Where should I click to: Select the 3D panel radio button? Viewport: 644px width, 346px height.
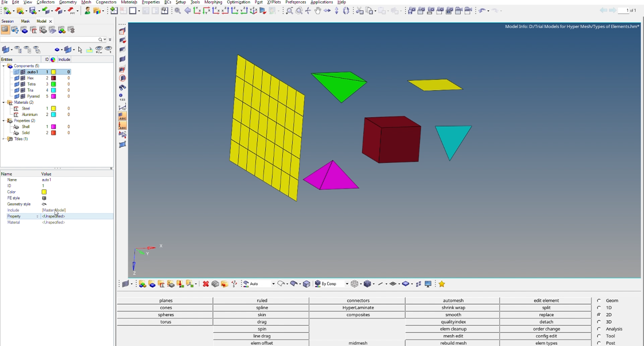[x=599, y=322]
